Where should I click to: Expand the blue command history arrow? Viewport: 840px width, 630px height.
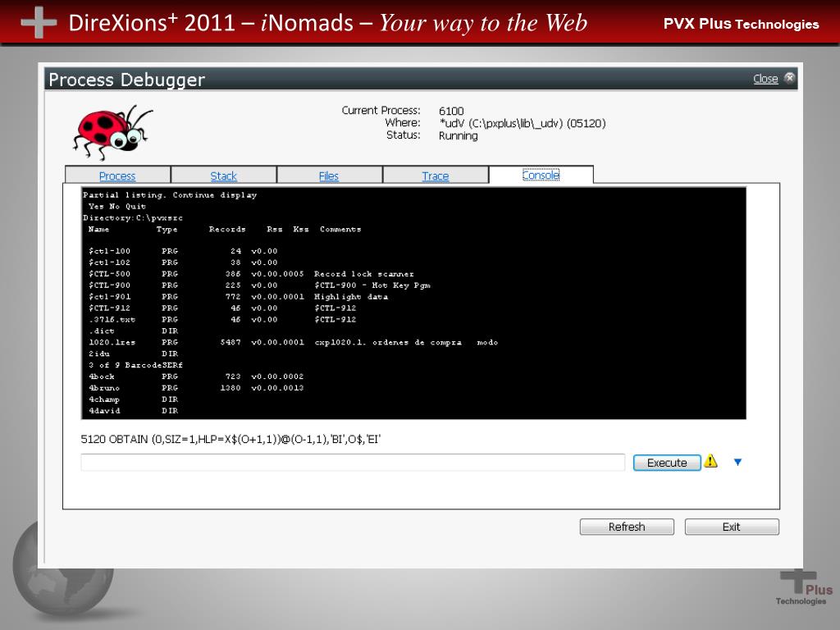(x=737, y=462)
